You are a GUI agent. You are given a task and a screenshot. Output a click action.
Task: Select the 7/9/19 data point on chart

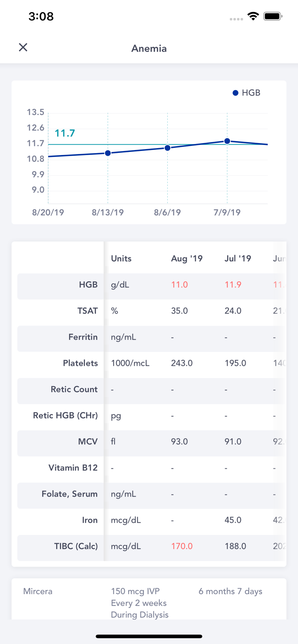[x=227, y=141]
